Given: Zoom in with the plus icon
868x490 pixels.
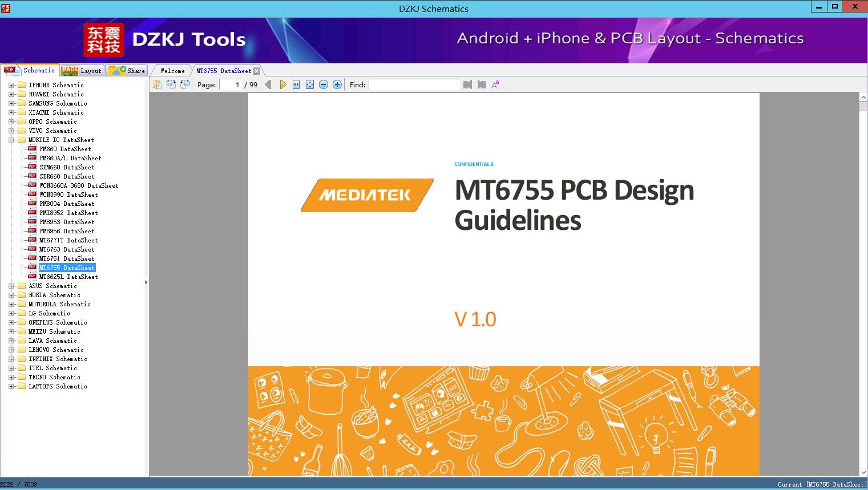Looking at the screenshot, I should (x=337, y=84).
